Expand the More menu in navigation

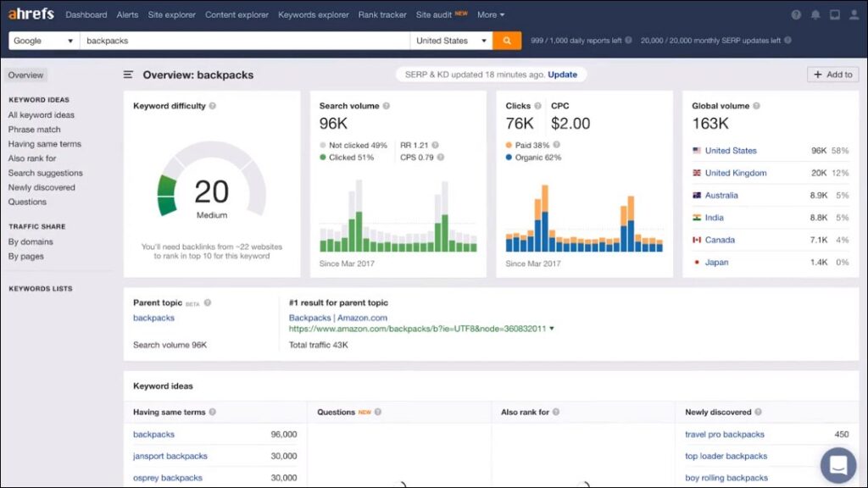click(x=490, y=15)
